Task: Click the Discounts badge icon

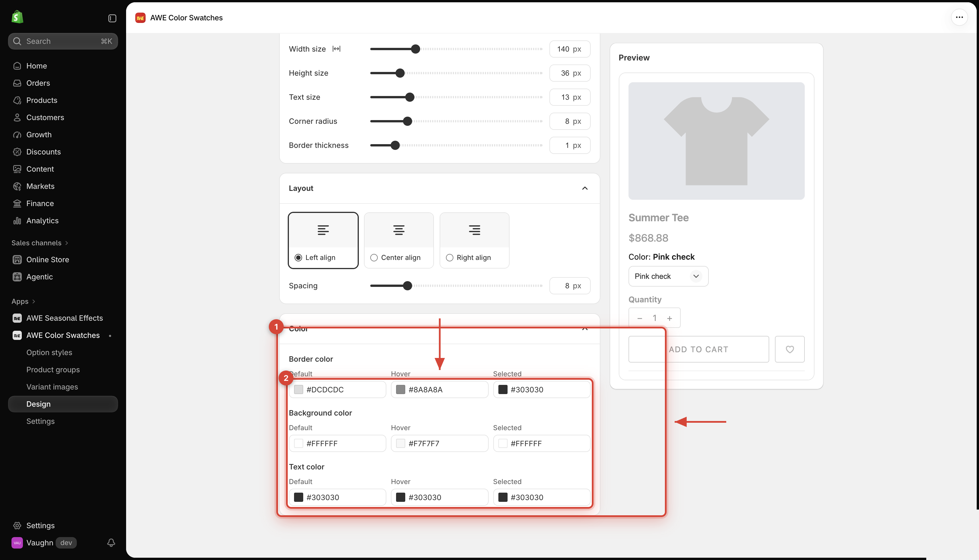Action: click(17, 152)
